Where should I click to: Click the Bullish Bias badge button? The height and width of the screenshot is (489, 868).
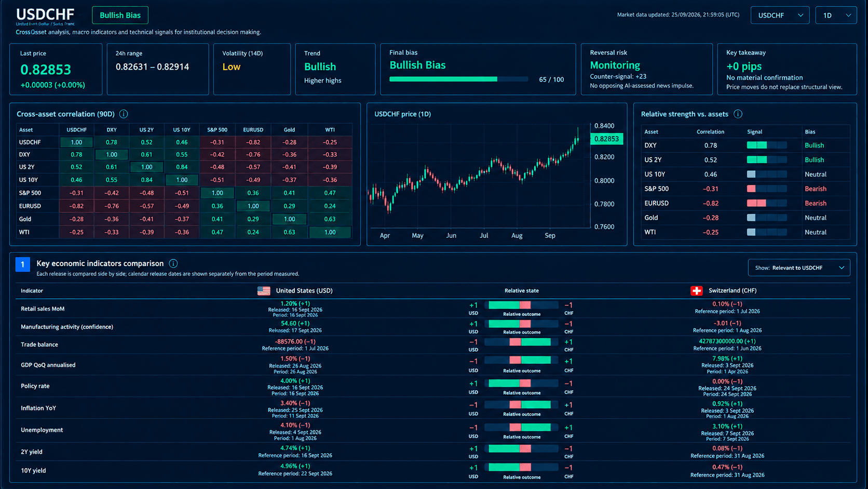tap(120, 15)
